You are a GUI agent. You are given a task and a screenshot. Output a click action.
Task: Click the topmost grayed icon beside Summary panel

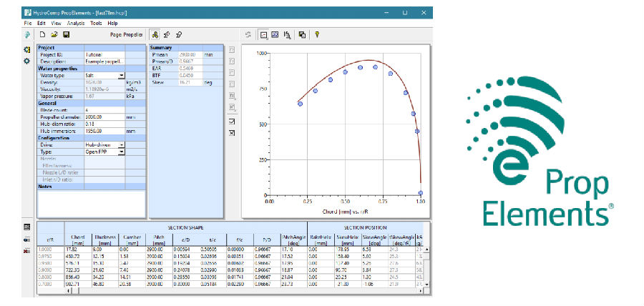click(x=232, y=49)
